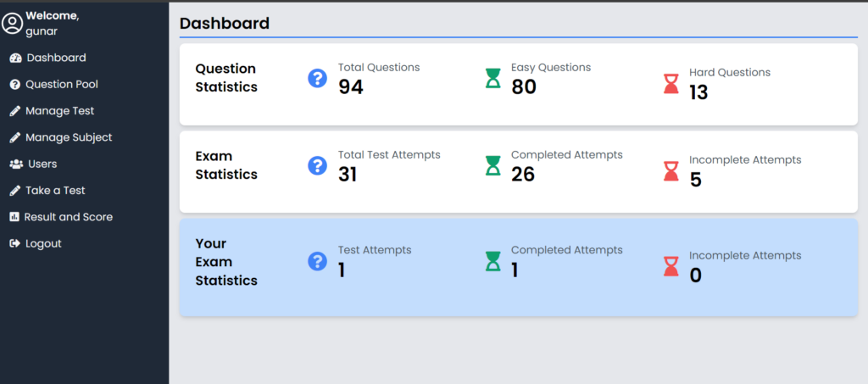Click the user profile avatar icon
868x384 pixels.
[x=12, y=24]
